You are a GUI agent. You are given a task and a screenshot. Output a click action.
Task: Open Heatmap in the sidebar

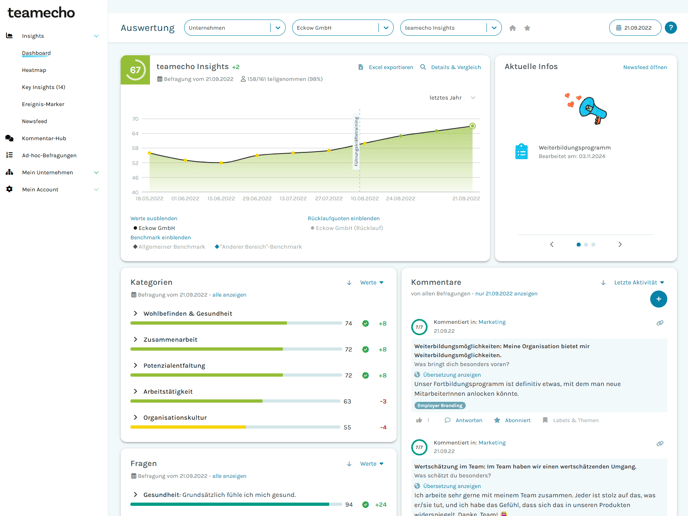[x=34, y=70]
